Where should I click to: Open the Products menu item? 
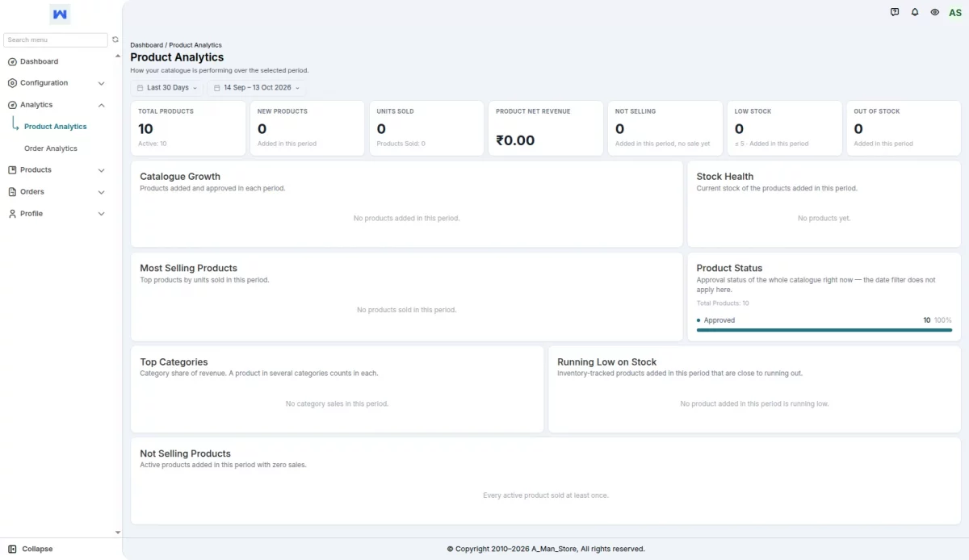pos(57,170)
